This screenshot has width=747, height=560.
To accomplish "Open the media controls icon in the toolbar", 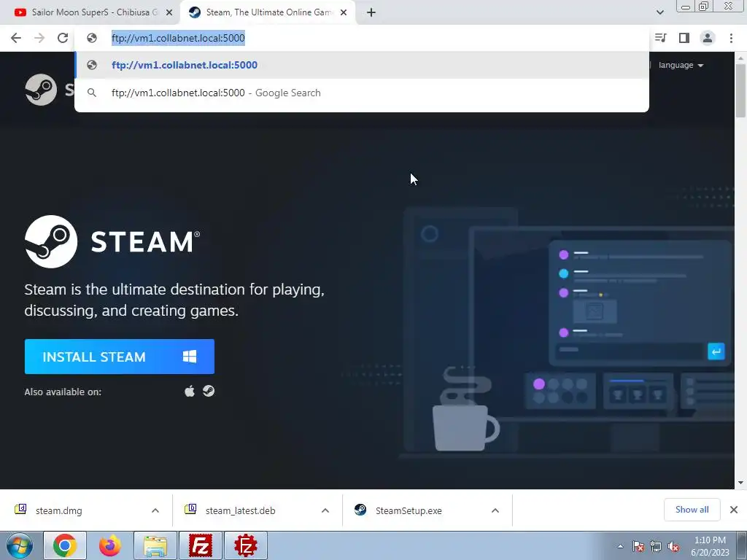I will [x=660, y=38].
